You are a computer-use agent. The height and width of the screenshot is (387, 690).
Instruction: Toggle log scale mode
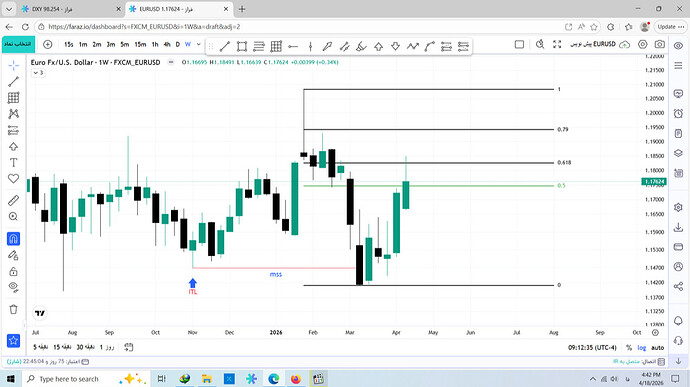[x=642, y=348]
